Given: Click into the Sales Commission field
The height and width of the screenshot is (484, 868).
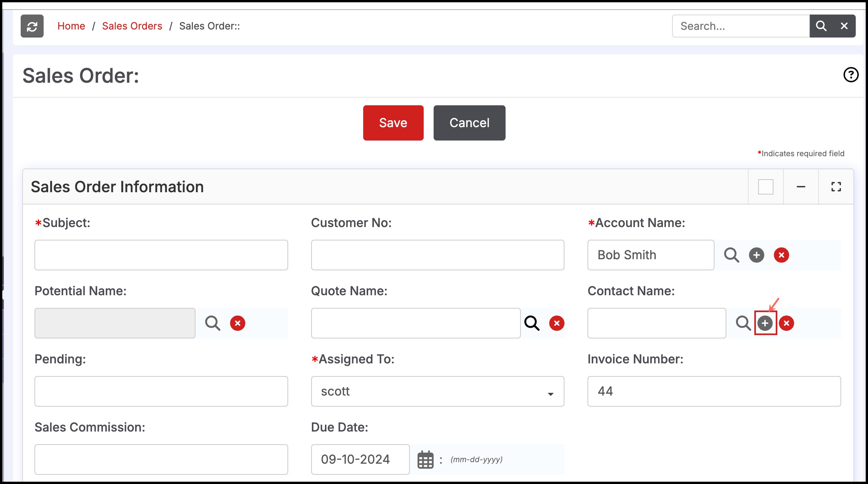Looking at the screenshot, I should 161,459.
